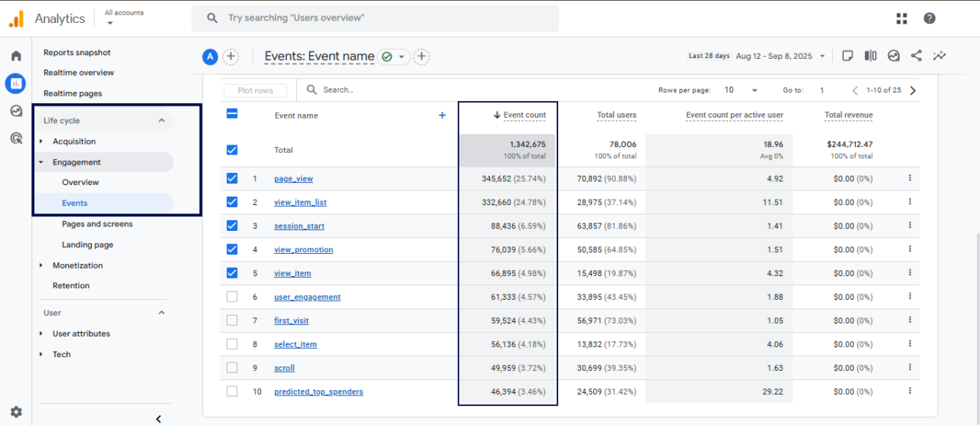980x426 pixels.
Task: Click the Plot rows button
Action: pos(256,90)
